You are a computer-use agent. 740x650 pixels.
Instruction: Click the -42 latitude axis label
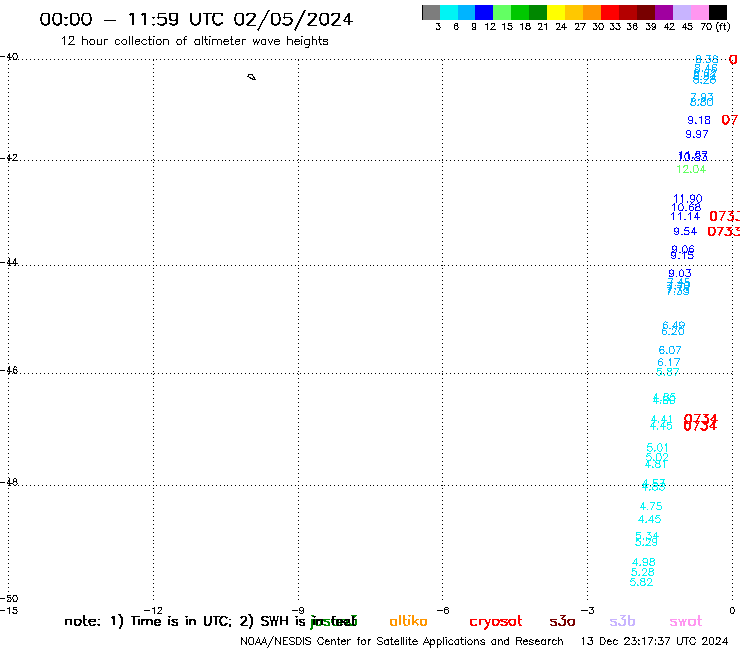pyautogui.click(x=9, y=158)
